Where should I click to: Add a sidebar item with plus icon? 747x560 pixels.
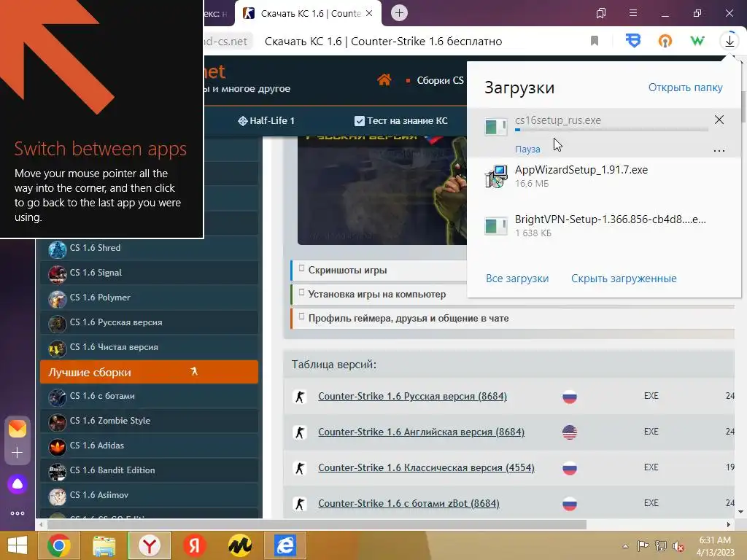tap(18, 452)
